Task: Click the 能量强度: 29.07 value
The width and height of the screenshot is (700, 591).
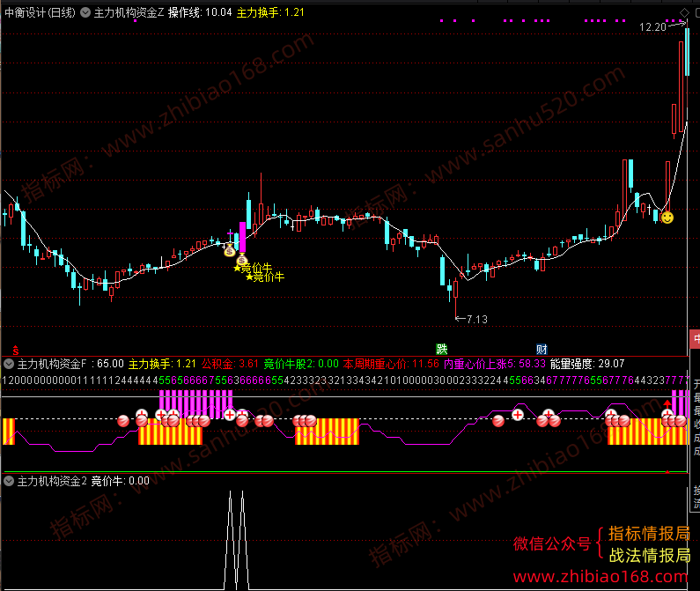Action: pos(587,364)
